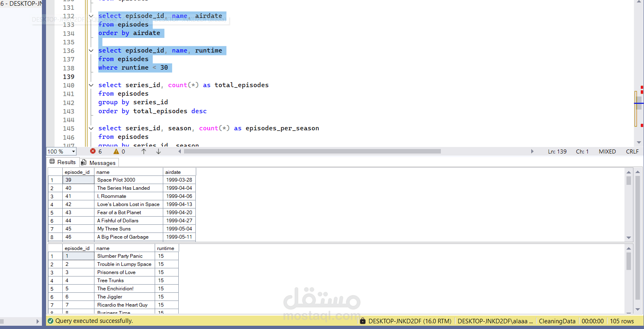
Task: Click the editor horizontal scrollbar thumb
Action: (x=312, y=151)
